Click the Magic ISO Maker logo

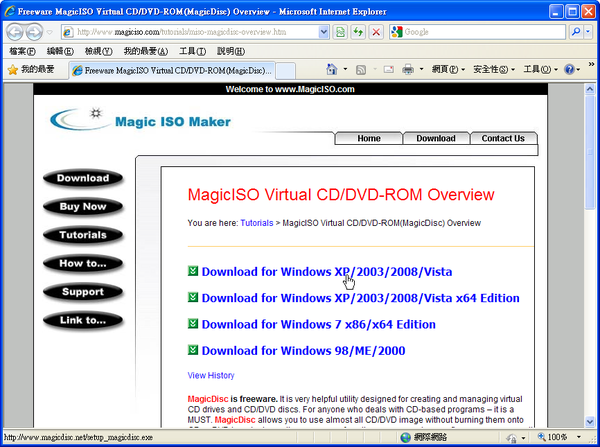point(141,120)
